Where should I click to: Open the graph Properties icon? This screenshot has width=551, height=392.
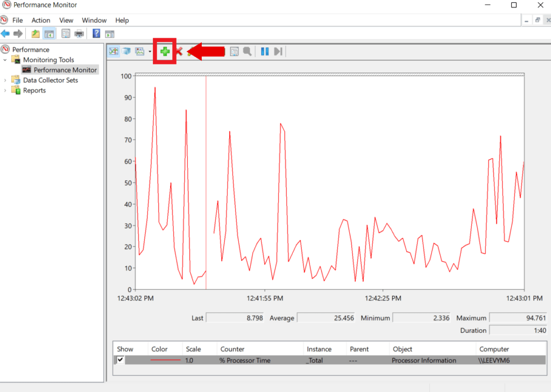(x=235, y=51)
